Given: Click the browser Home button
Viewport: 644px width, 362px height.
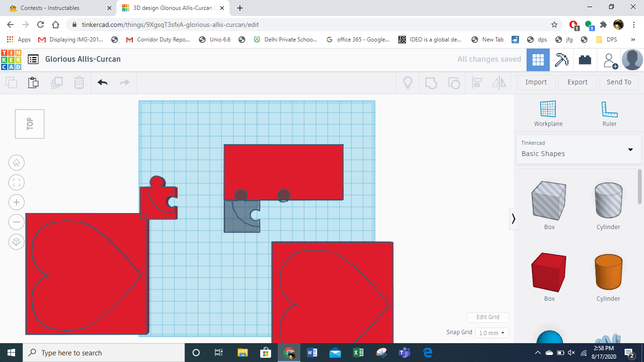Looking at the screenshot, I should pyautogui.click(x=56, y=25).
